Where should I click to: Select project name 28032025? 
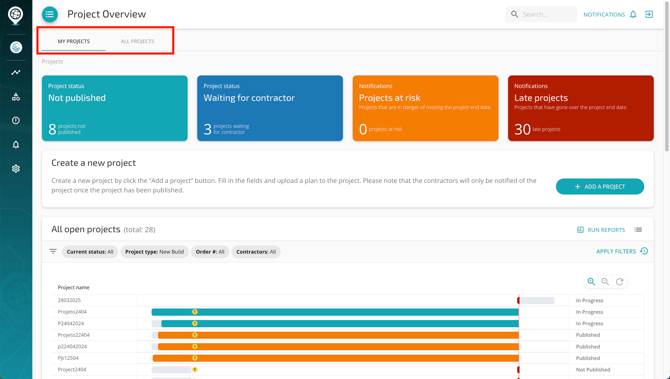point(69,300)
